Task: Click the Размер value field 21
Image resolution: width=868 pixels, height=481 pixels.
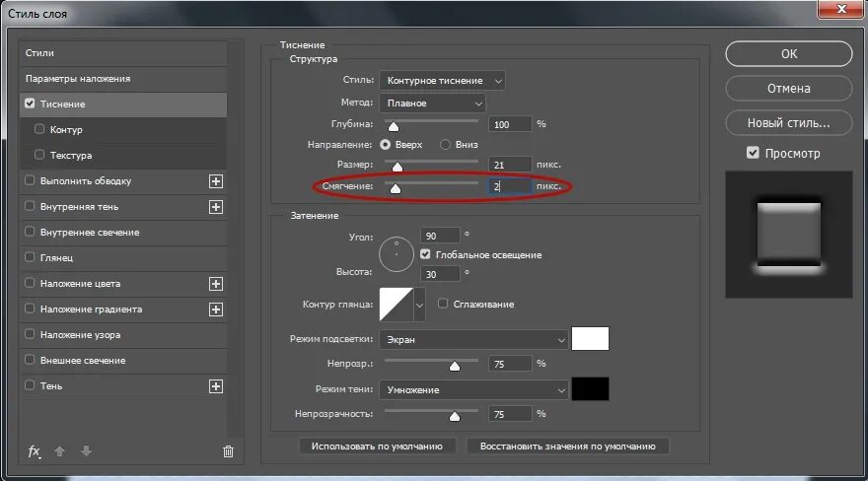Action: pyautogui.click(x=510, y=165)
